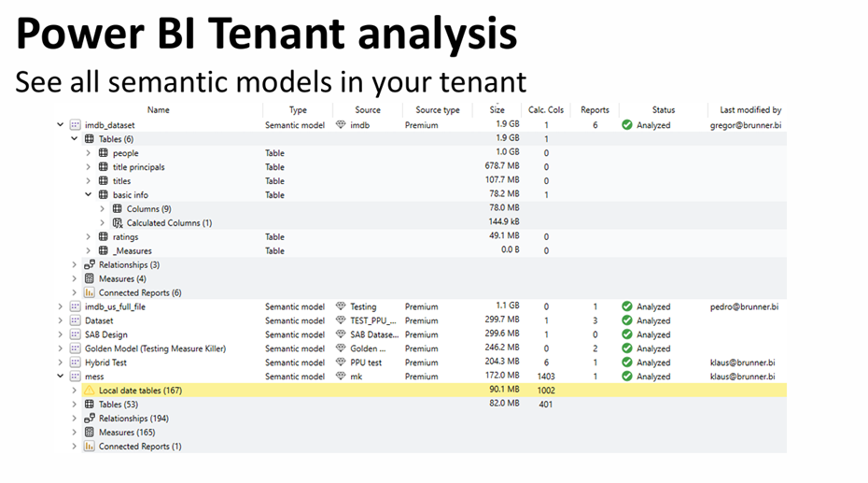Select the Golden Model (Testing Measure Killer) row
Viewport: 868px width, 483px height.
(x=155, y=348)
